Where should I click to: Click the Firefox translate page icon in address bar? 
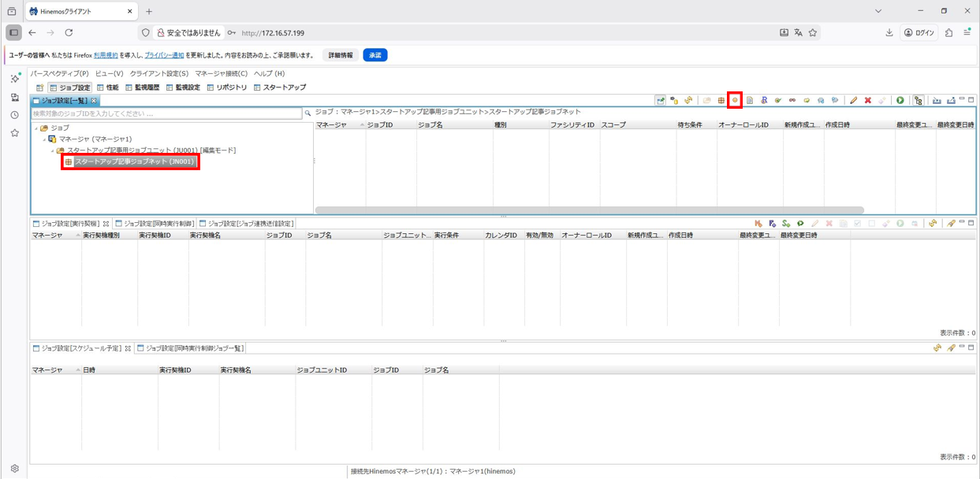point(798,33)
